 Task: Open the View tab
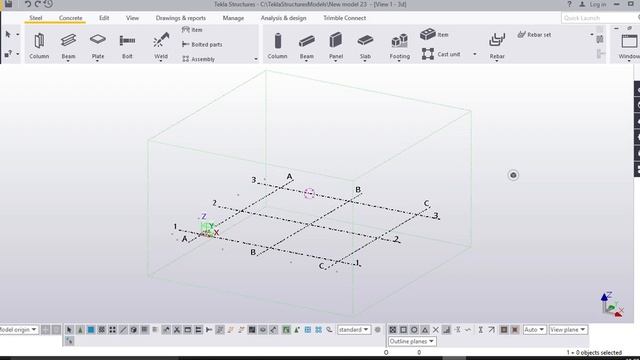coord(132,18)
